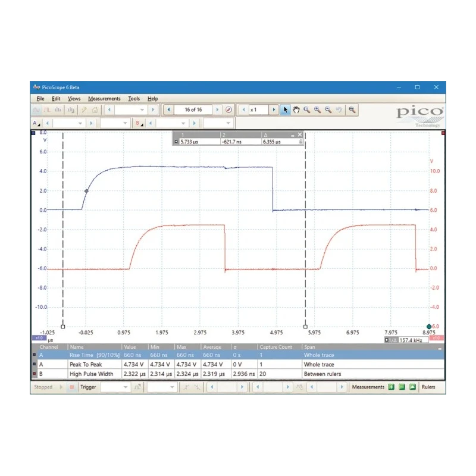Close the ruler legend box
This screenshot has height=476, width=476.
(x=300, y=135)
